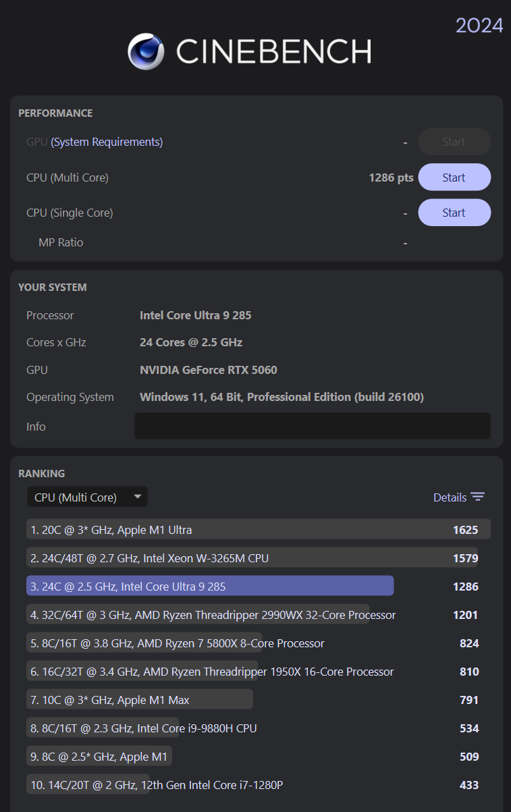
Task: Open the System Requirements link
Action: [x=107, y=142]
